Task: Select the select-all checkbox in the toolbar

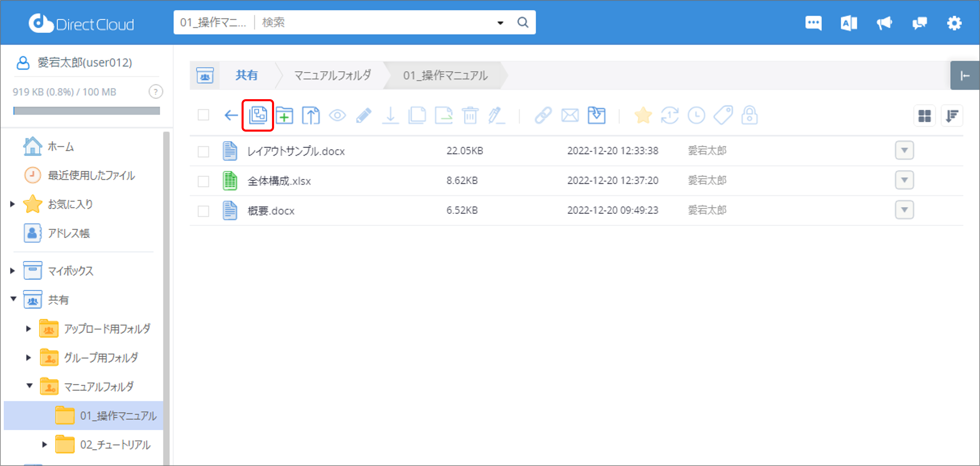Action: 203,115
